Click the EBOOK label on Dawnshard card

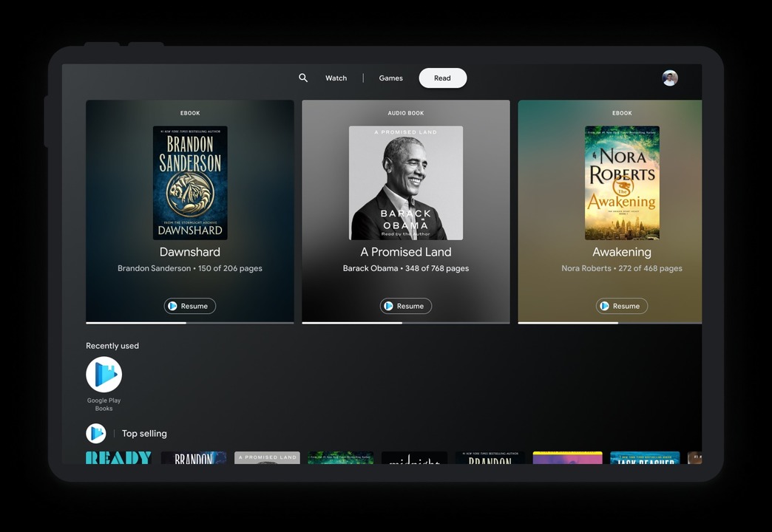190,113
